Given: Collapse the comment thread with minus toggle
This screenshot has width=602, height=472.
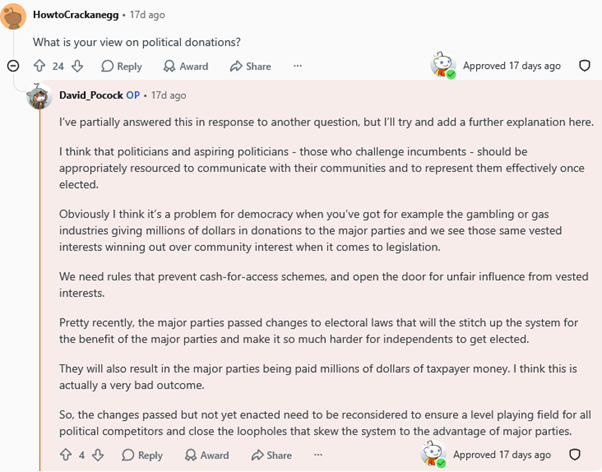Looking at the screenshot, I should (13, 66).
